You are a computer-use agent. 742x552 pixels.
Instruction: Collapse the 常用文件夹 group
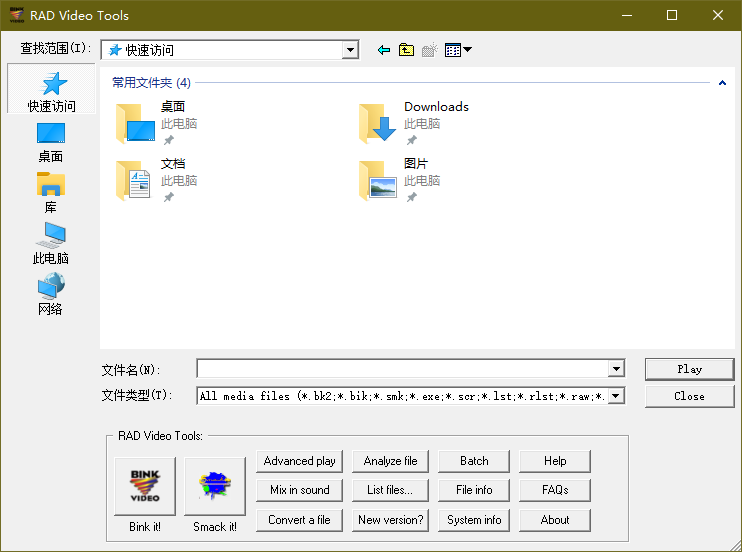tap(722, 83)
